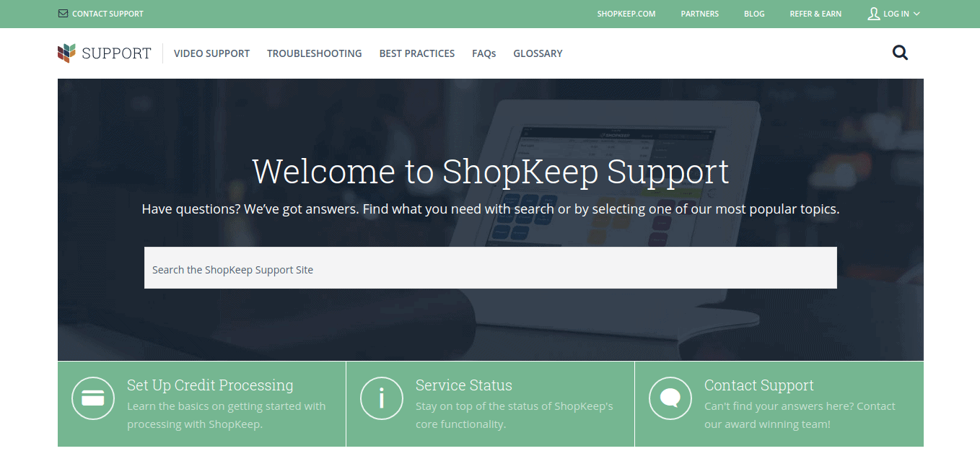
Task: Visit the ShopKeep.com link
Action: pos(626,14)
